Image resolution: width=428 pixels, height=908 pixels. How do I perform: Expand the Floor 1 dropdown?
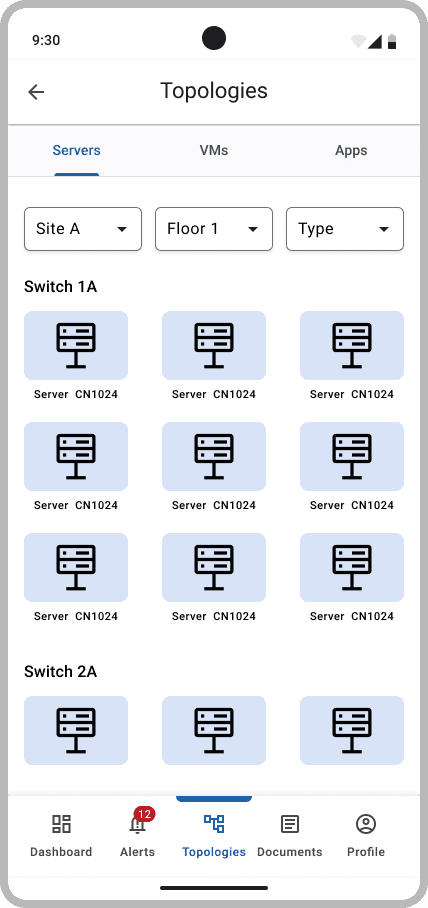214,229
